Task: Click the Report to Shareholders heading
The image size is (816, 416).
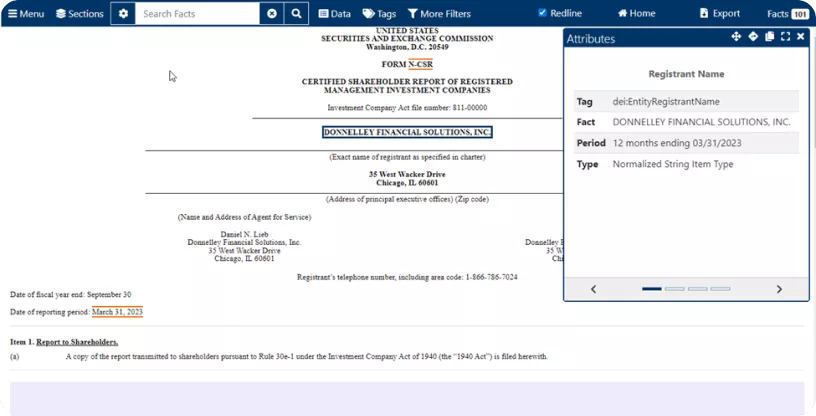Action: pyautogui.click(x=77, y=342)
